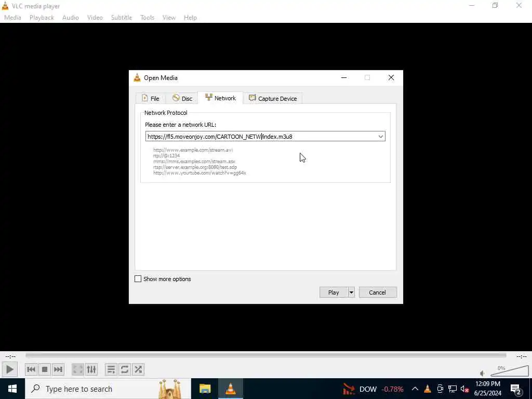Adjust the volume slider
The image size is (532, 399).
click(x=509, y=371)
